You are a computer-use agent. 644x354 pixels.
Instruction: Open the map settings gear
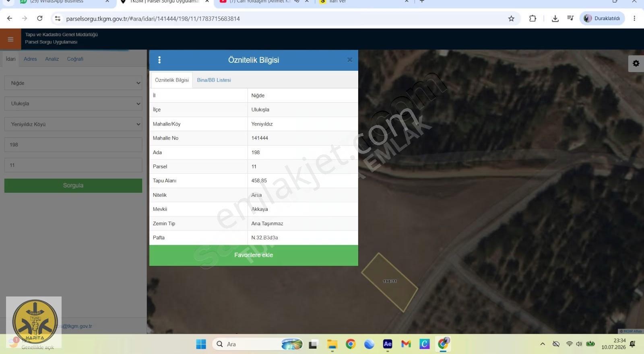pos(636,63)
